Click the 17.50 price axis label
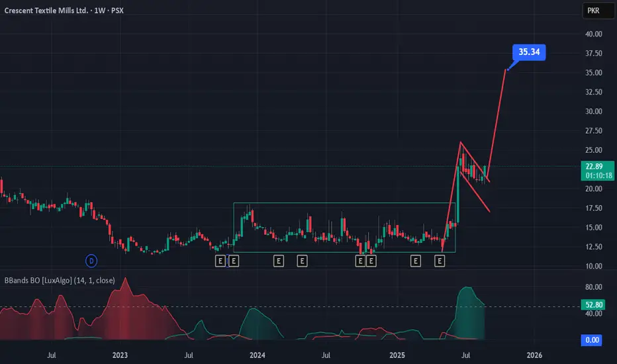617x364 pixels. 594,208
